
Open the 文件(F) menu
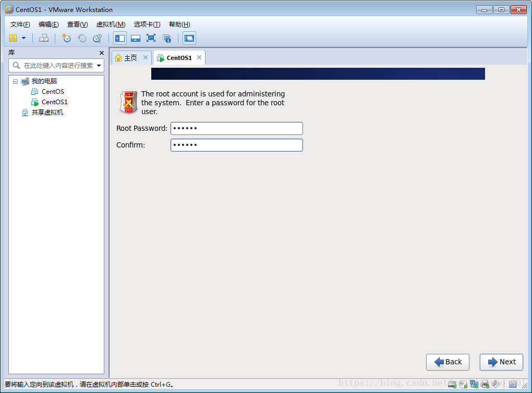20,24
